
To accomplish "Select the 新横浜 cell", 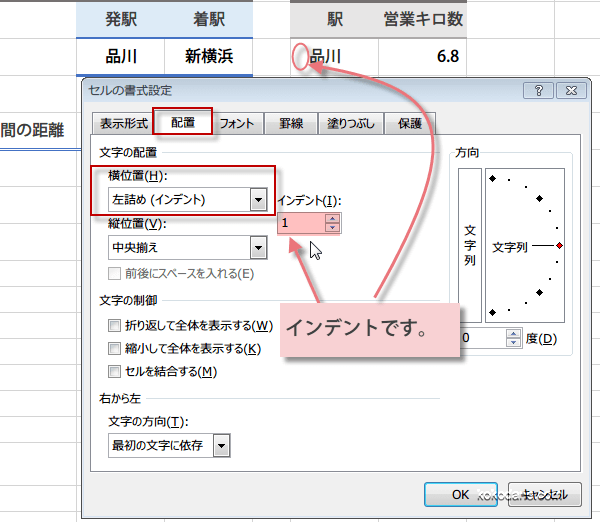I will 209,57.
